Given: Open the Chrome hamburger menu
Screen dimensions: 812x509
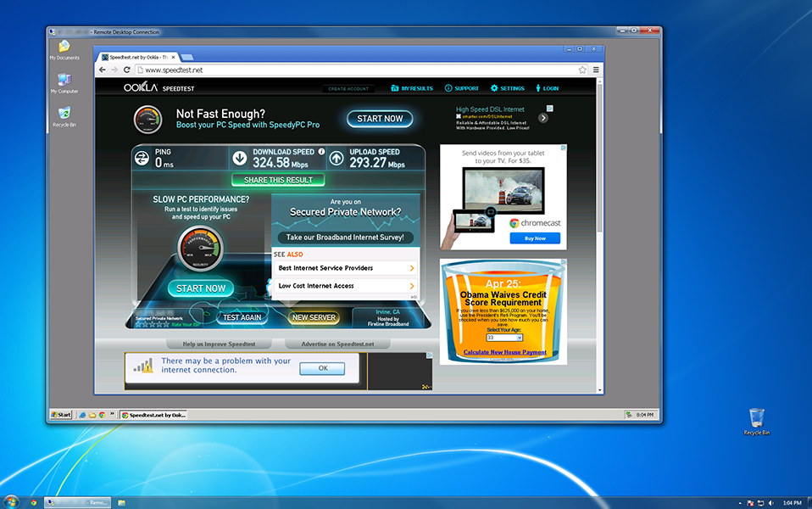Looking at the screenshot, I should pyautogui.click(x=596, y=70).
